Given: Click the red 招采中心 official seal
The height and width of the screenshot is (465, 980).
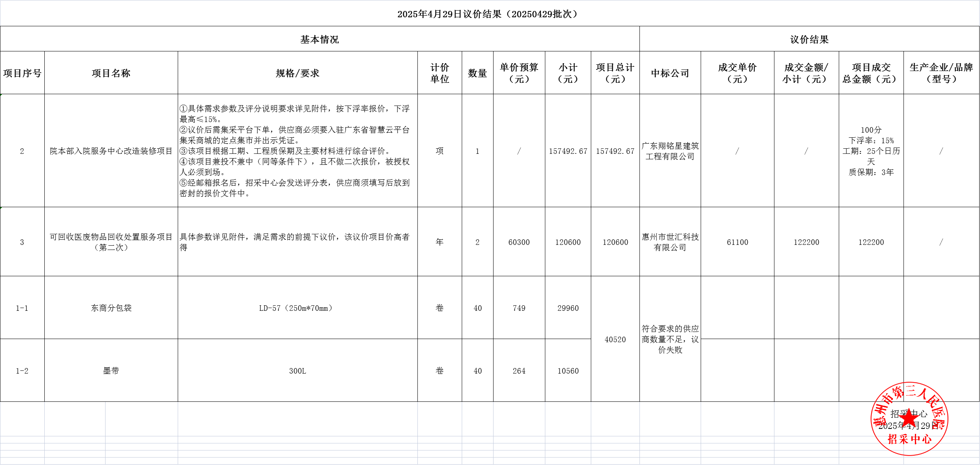Looking at the screenshot, I should tap(909, 419).
